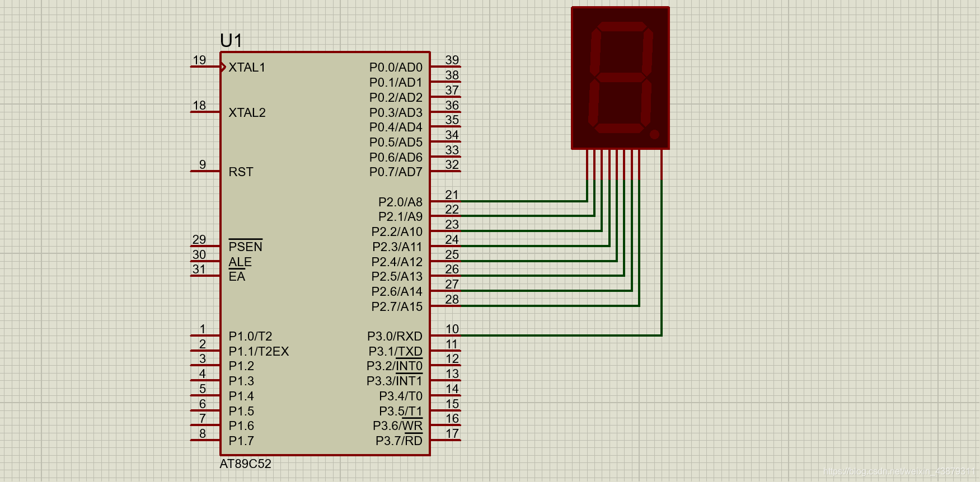Image resolution: width=980 pixels, height=482 pixels.
Task: Select the P2.7/A15 pin label
Action: (397, 306)
